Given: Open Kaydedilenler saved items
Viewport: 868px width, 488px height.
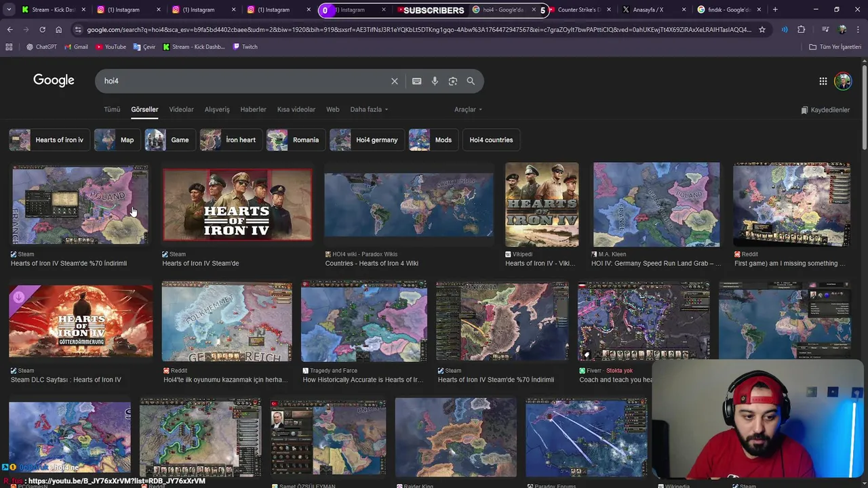Looking at the screenshot, I should tap(825, 110).
